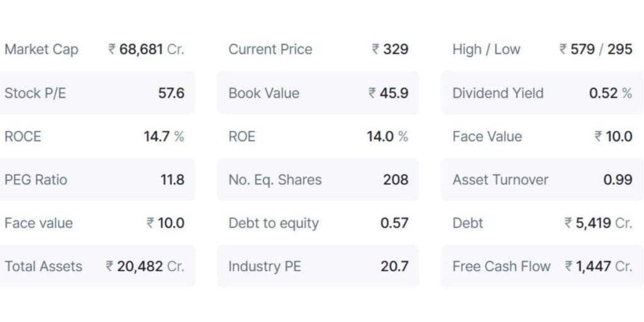The width and height of the screenshot is (644, 322).
Task: Select the Free Cash Flow amount 1,447 Cr.
Action: click(x=598, y=266)
